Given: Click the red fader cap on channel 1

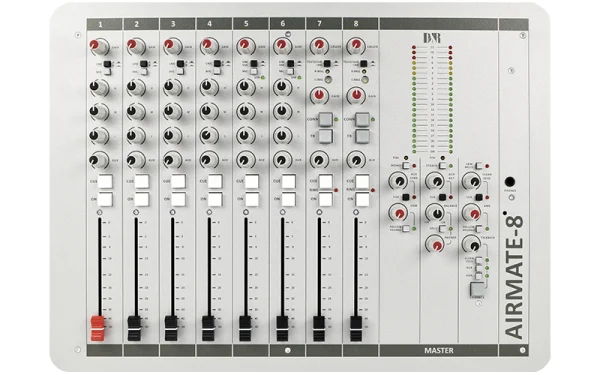Looking at the screenshot, I should [x=97, y=328].
